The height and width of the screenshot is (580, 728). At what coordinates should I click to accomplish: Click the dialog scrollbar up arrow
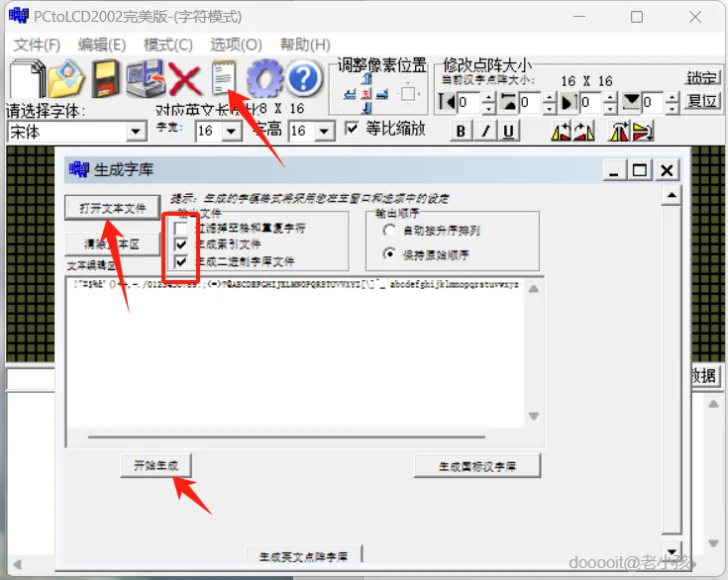coord(672,195)
